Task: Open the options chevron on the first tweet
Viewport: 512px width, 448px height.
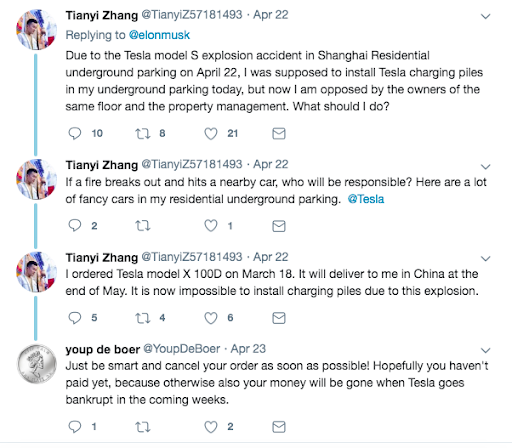Action: point(486,16)
